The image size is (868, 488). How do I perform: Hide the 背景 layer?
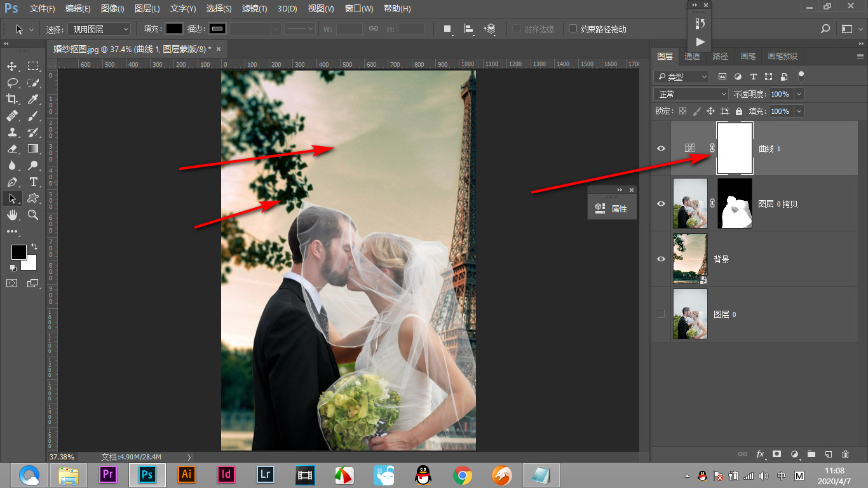click(661, 259)
